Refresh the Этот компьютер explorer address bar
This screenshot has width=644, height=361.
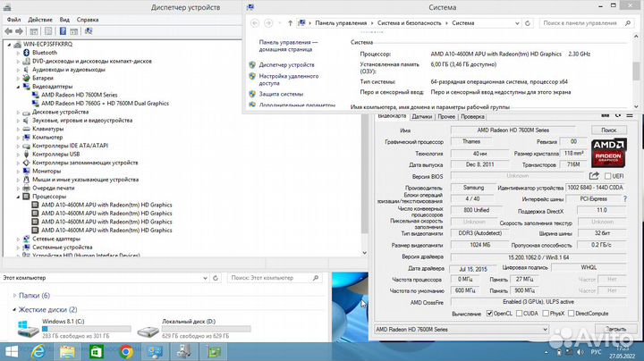click(216, 278)
